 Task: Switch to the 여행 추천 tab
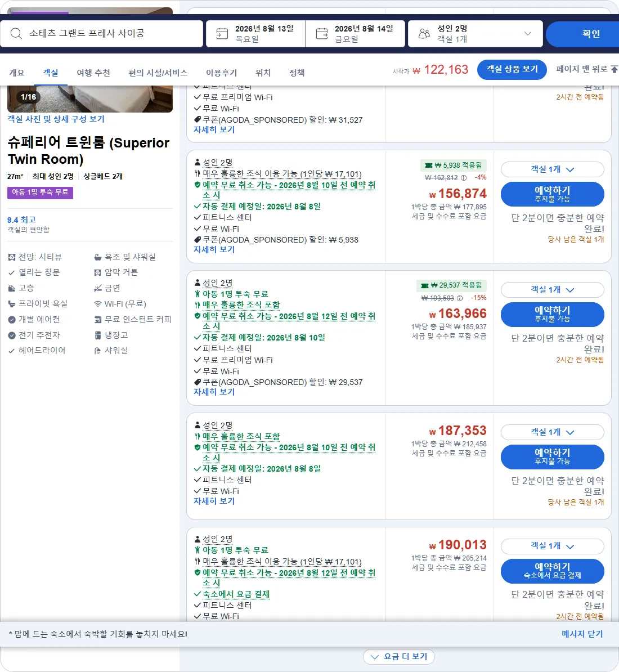(x=93, y=73)
